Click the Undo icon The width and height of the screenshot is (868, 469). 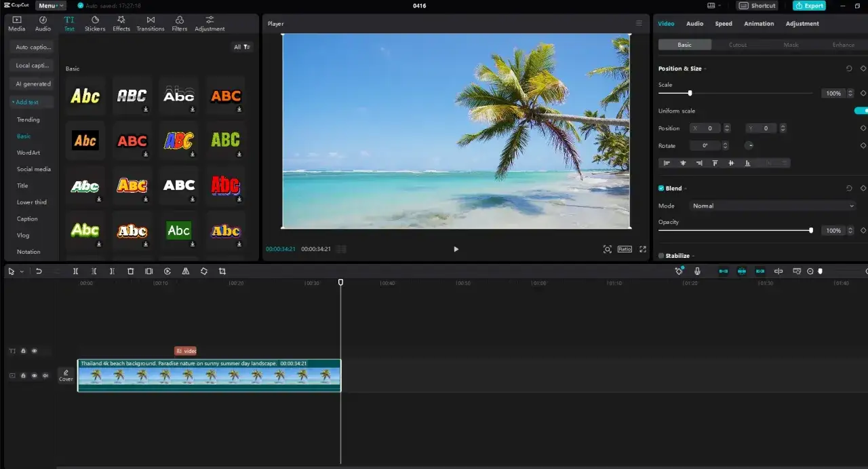[x=39, y=271]
